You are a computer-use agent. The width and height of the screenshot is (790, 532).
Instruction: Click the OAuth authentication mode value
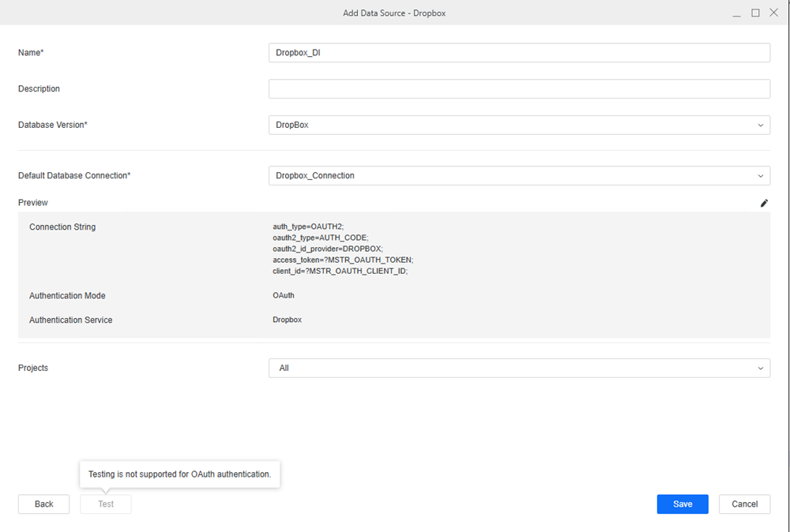pos(284,295)
